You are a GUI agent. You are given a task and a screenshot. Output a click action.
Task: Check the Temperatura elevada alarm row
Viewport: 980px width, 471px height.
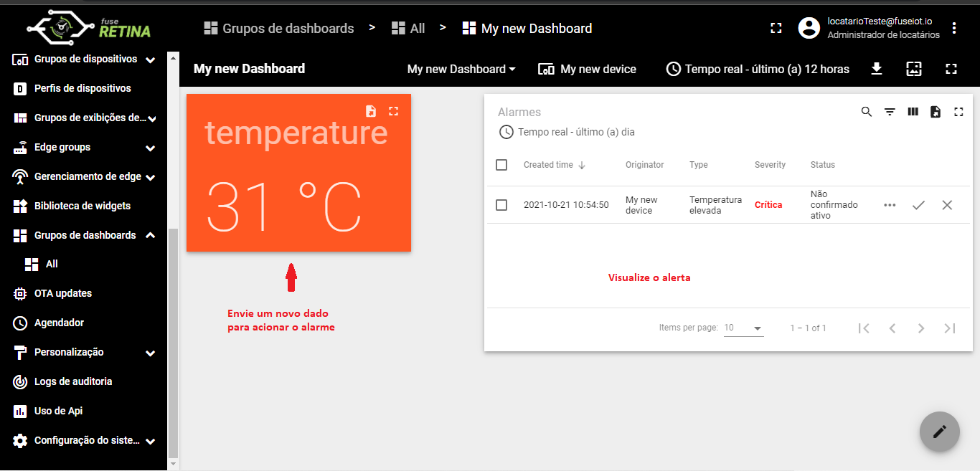(501, 205)
